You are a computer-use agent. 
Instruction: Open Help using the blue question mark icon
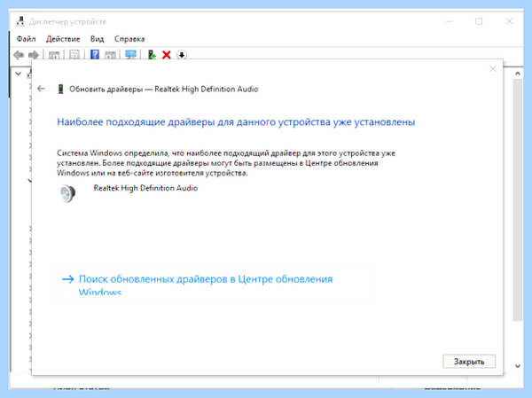pyautogui.click(x=95, y=54)
